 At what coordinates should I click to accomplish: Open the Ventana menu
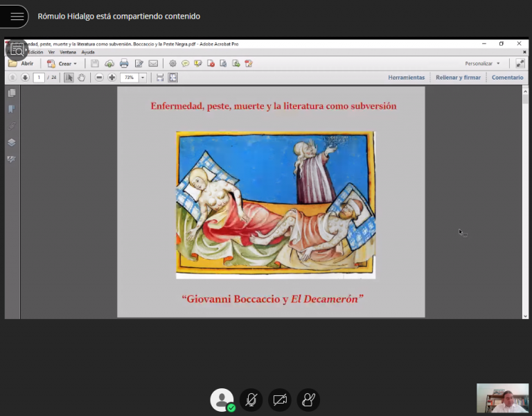coord(68,52)
